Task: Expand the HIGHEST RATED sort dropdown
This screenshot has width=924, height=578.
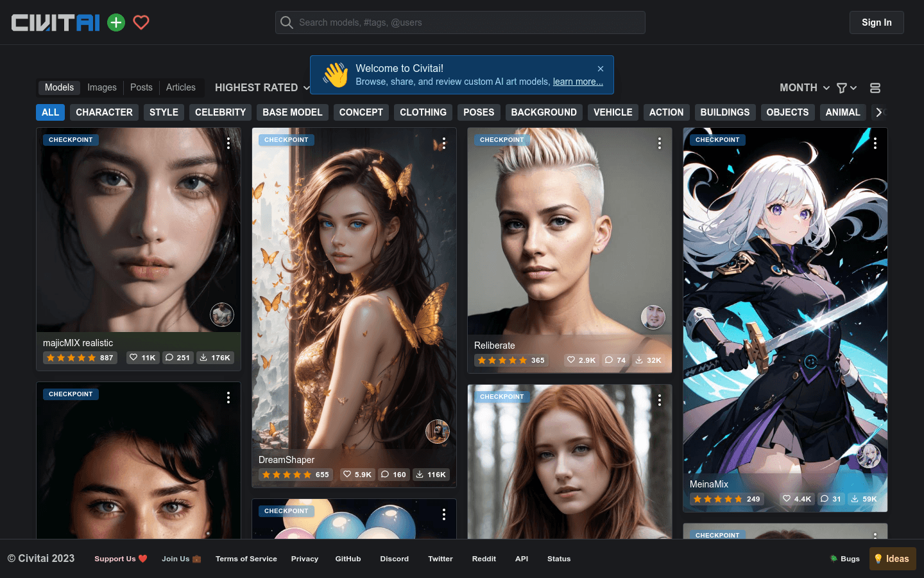Action: pos(262,88)
